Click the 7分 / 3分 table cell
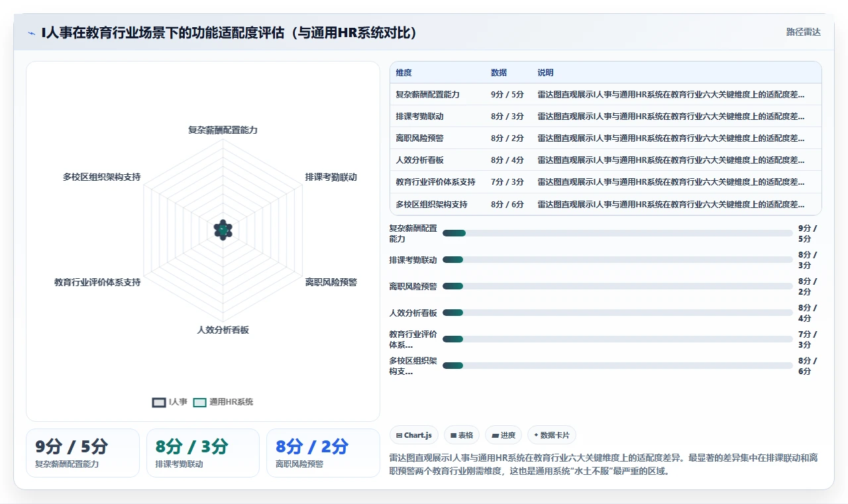848x504 pixels. pyautogui.click(x=507, y=182)
